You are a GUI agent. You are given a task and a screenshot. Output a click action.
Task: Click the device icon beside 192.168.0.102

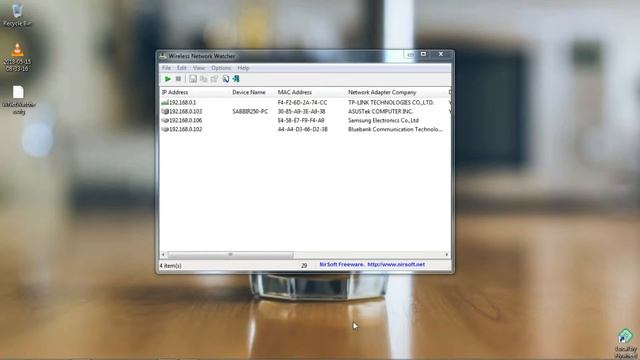[165, 129]
